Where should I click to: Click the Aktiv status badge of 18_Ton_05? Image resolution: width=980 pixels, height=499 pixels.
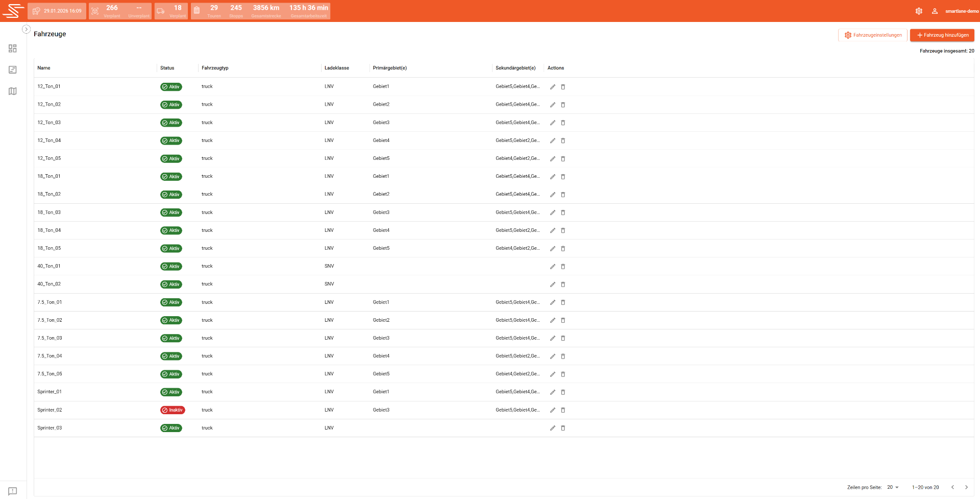click(x=171, y=248)
